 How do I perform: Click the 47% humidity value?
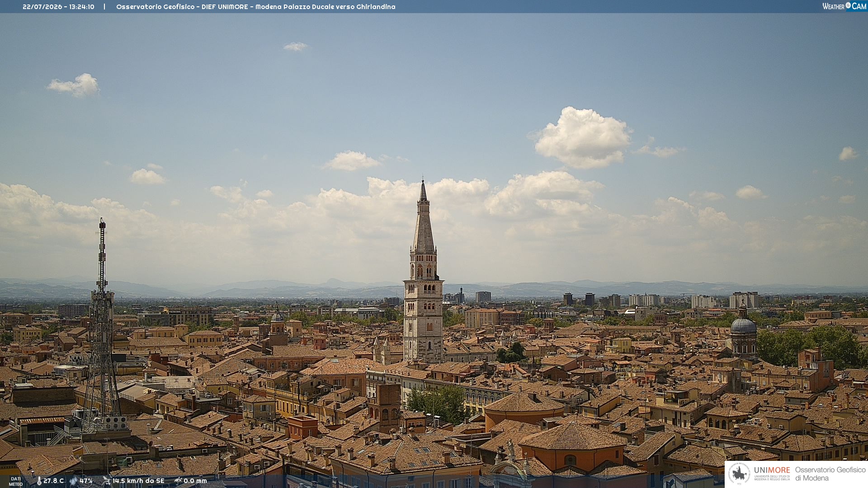86,481
